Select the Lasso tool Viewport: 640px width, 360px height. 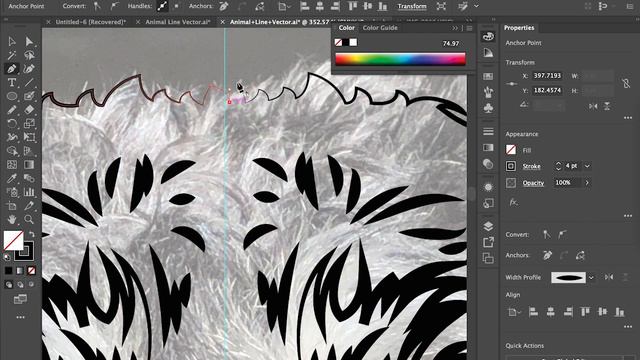coord(29,55)
